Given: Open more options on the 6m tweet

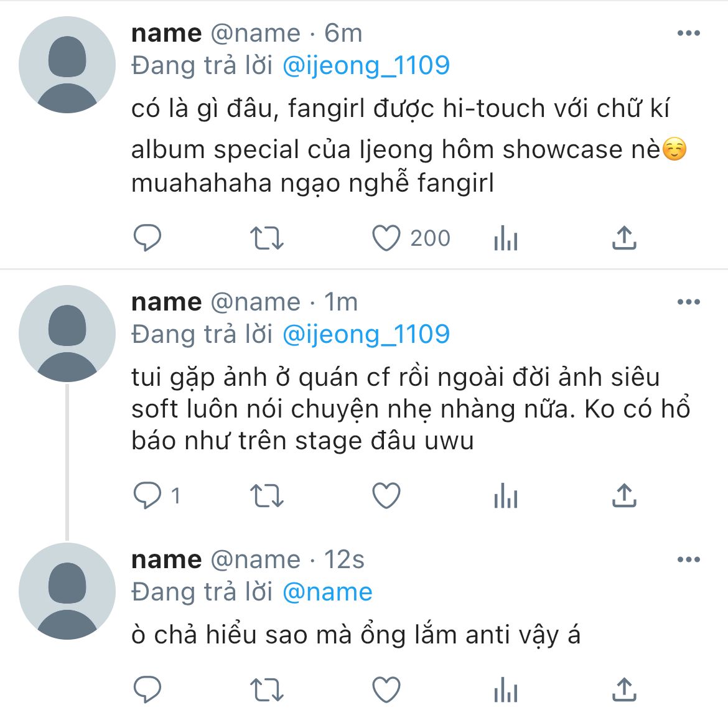Looking at the screenshot, I should [688, 34].
